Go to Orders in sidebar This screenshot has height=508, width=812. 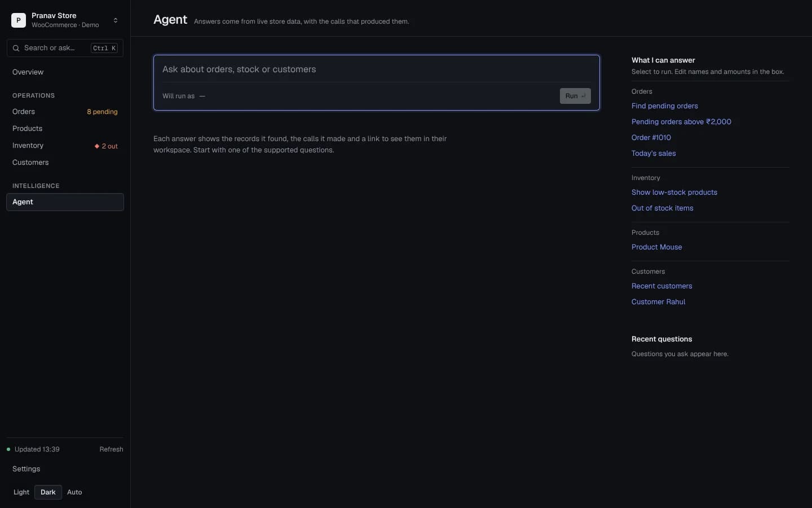tap(24, 112)
